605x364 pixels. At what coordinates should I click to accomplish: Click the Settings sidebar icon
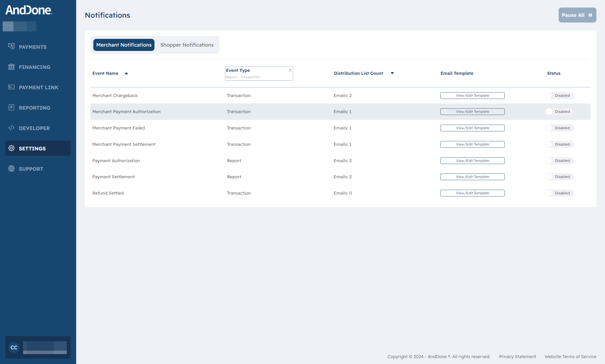tap(12, 148)
